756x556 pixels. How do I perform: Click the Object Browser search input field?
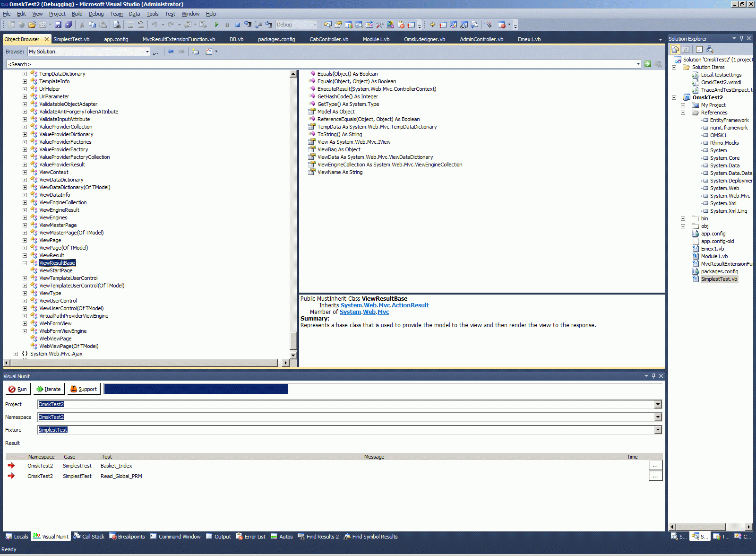point(321,64)
